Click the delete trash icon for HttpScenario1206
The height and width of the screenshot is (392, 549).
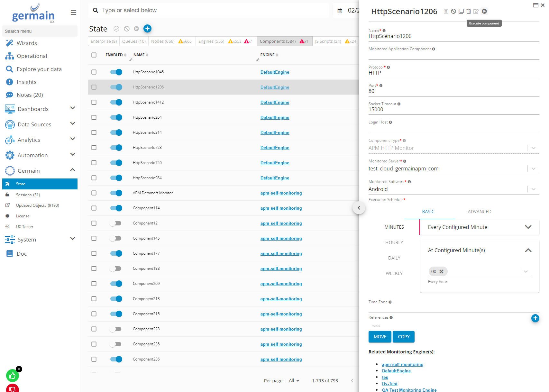469,11
